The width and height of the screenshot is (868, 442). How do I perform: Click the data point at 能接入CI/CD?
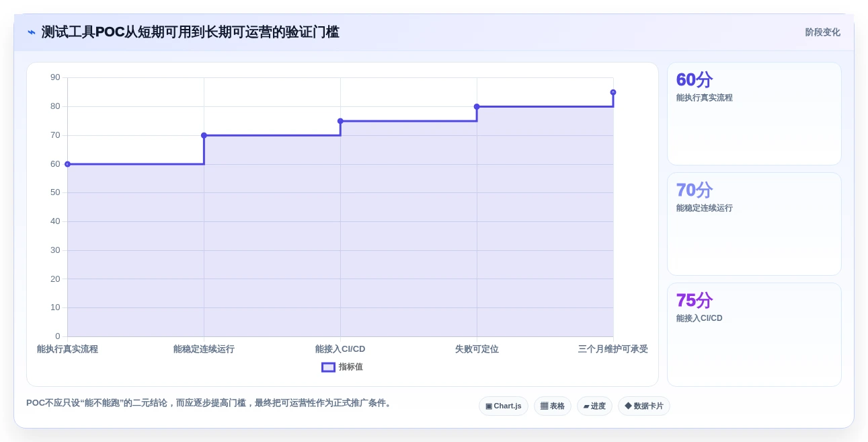[340, 121]
